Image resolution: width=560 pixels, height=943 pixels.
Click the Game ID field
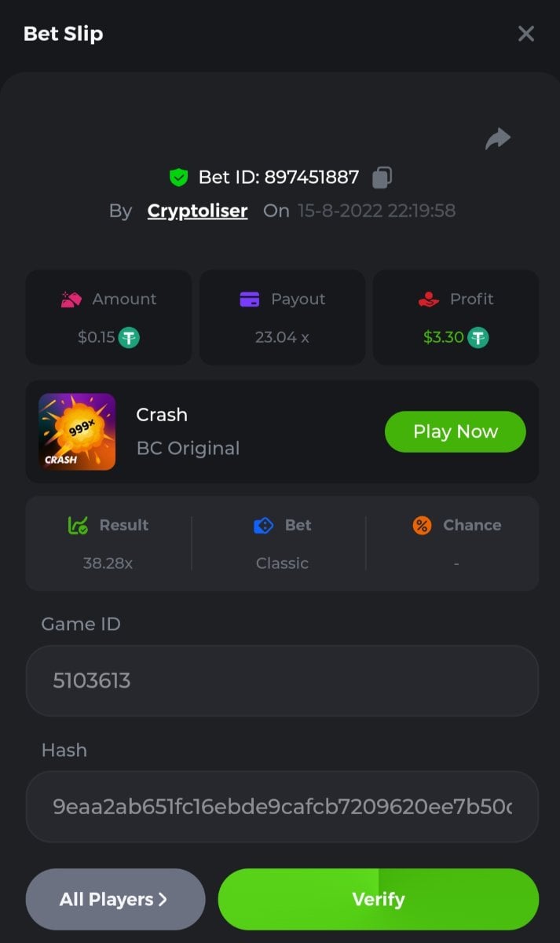[x=282, y=681]
